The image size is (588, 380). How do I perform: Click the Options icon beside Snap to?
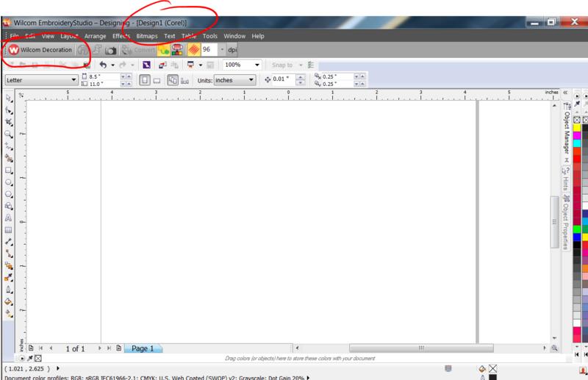[311, 65]
